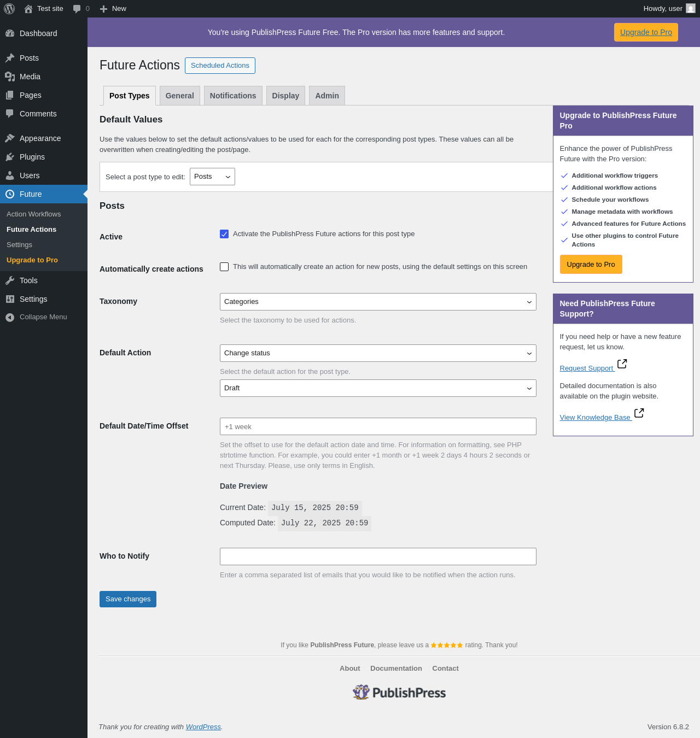Click Howdy, user account menu
700x738 pixels.
(x=669, y=9)
